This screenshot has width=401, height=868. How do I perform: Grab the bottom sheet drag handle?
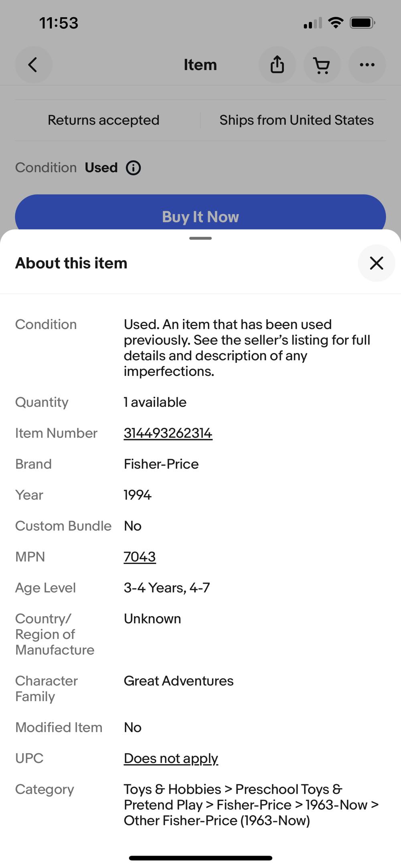click(x=200, y=238)
